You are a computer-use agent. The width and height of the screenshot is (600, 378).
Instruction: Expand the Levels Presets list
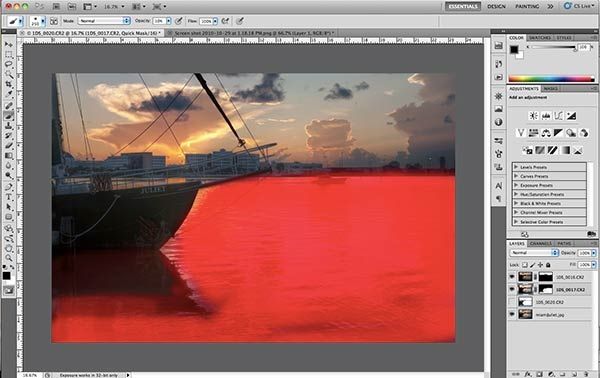click(516, 167)
